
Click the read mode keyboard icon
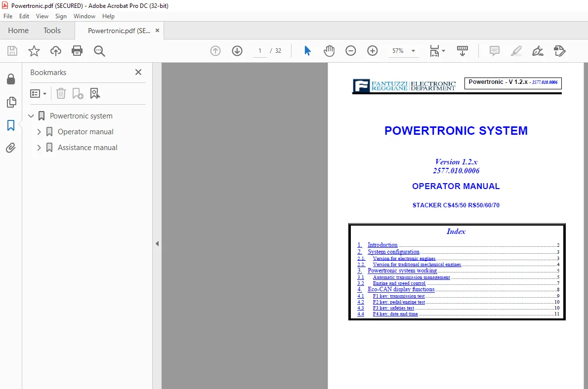coord(462,51)
